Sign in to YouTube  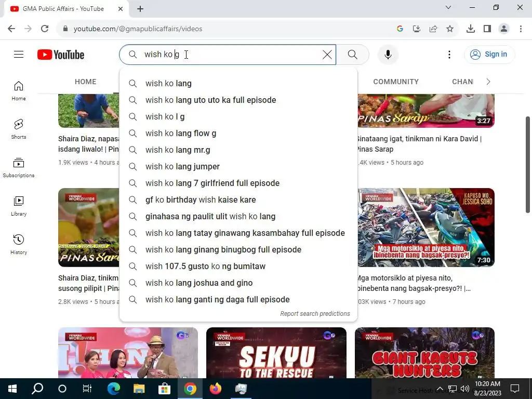[489, 54]
